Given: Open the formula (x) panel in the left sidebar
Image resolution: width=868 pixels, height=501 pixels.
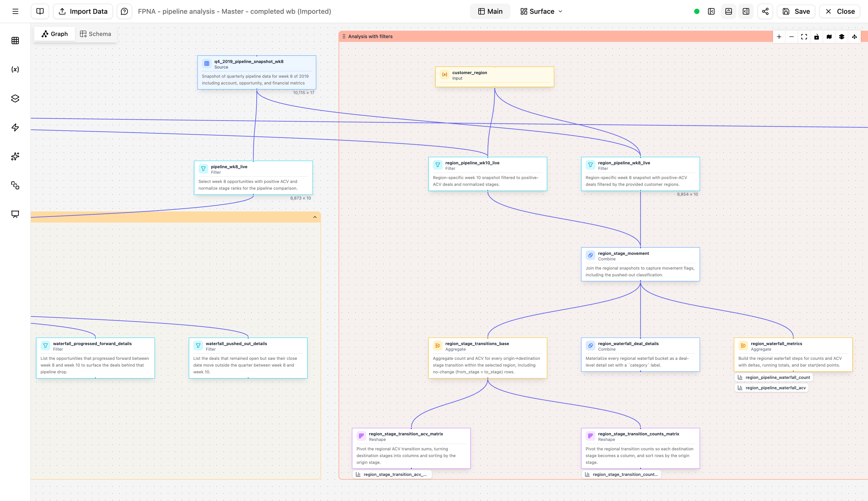Looking at the screenshot, I should click(x=15, y=69).
